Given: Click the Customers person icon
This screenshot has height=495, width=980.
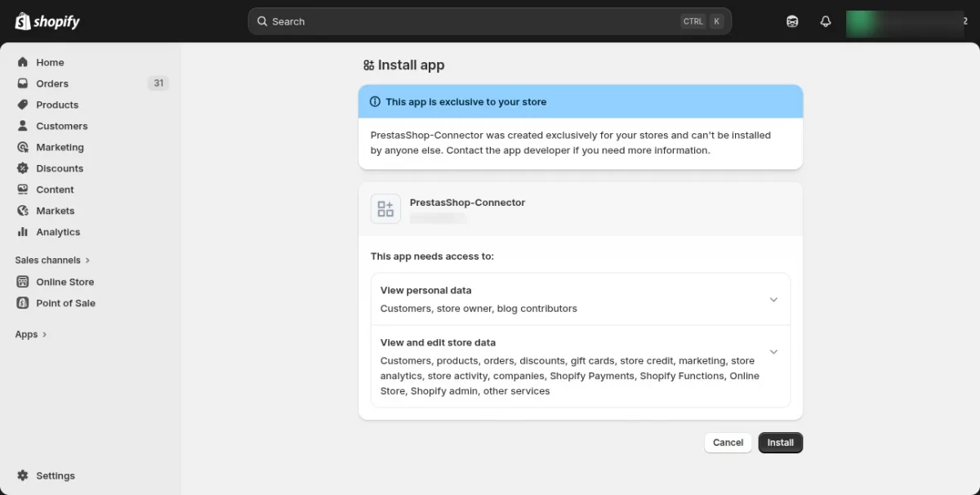Looking at the screenshot, I should tap(23, 126).
